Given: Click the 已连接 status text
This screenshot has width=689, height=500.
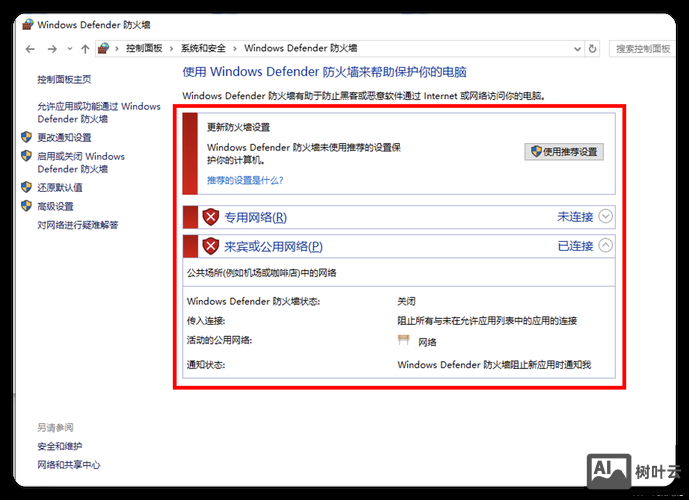Looking at the screenshot, I should (575, 246).
